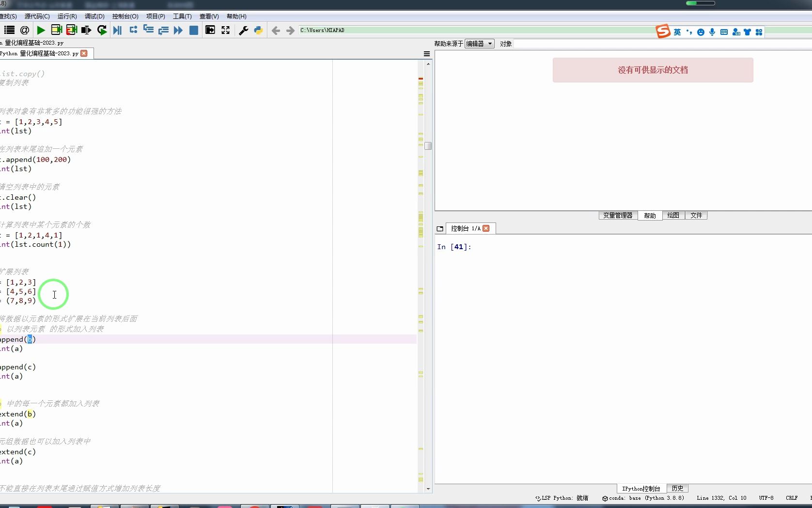Viewport: 812px width, 508px height.
Task: Switch to the 历史 tab
Action: coord(677,489)
